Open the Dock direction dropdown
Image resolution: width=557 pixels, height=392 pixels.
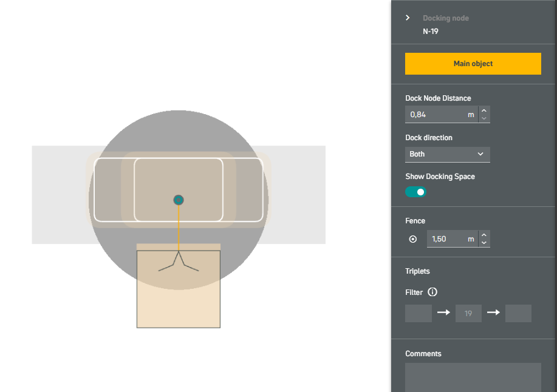[x=447, y=154]
